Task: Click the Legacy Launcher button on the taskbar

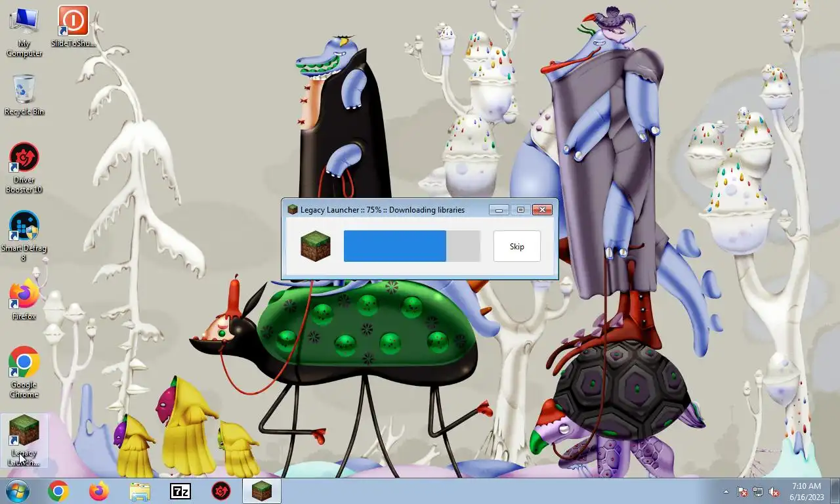Action: (262, 491)
